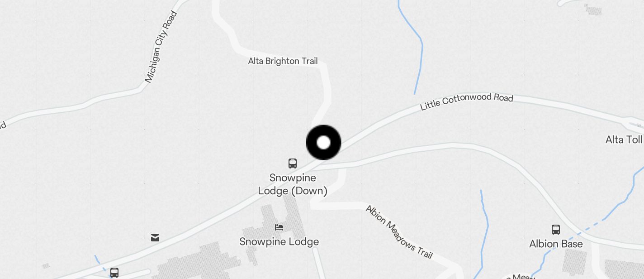
Task: Select the Alta Brighton Trail label
Action: click(283, 61)
